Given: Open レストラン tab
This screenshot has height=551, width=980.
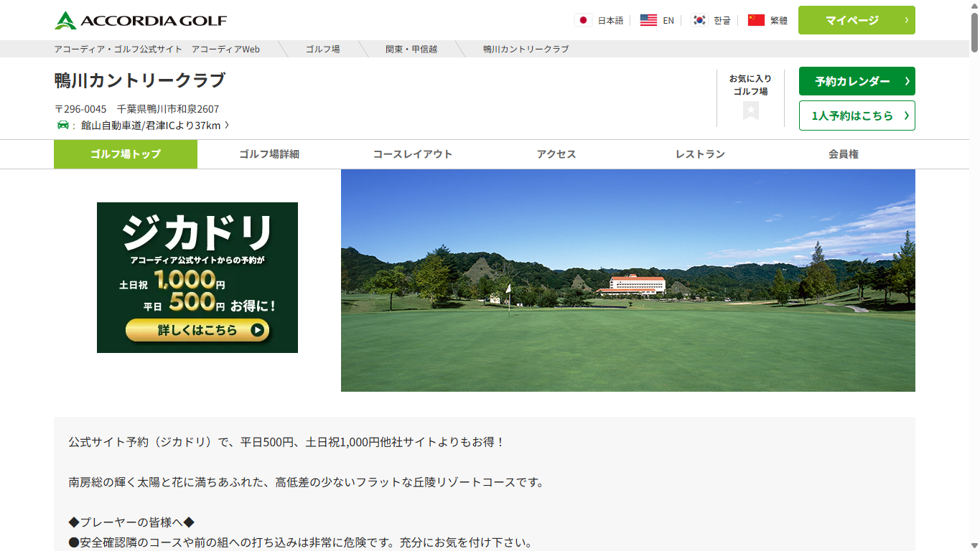Looking at the screenshot, I should pos(700,154).
